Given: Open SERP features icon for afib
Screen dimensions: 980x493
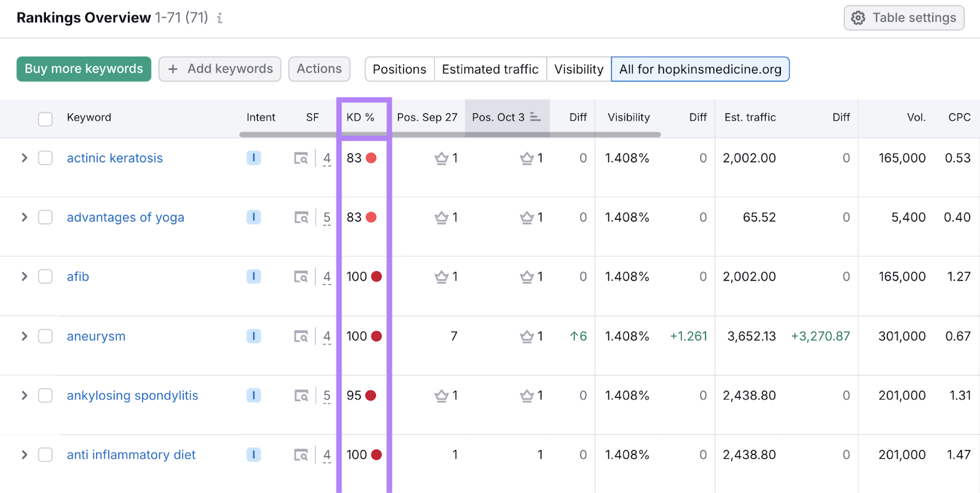Looking at the screenshot, I should (x=301, y=277).
